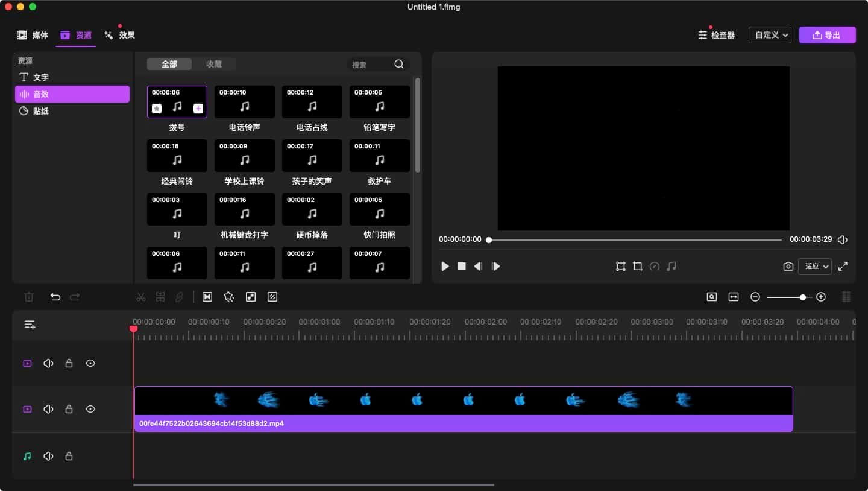Take a snapshot with camera icon
Screen dimensions: 868x491
click(x=788, y=266)
